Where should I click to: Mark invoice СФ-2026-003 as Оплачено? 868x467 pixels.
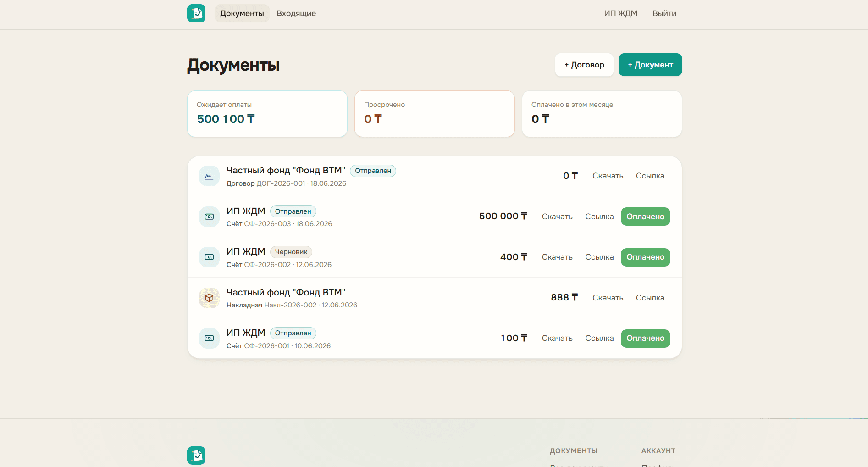click(646, 217)
